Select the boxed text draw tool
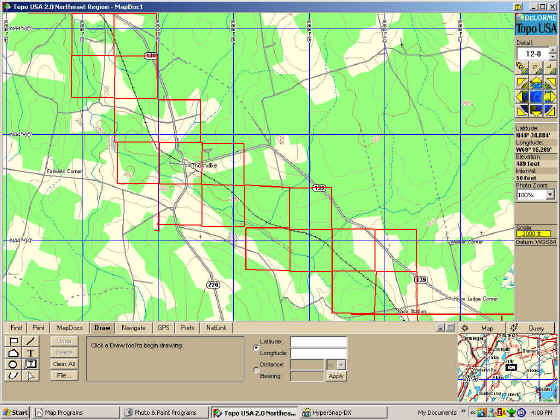The height and width of the screenshot is (420, 560). [x=30, y=364]
